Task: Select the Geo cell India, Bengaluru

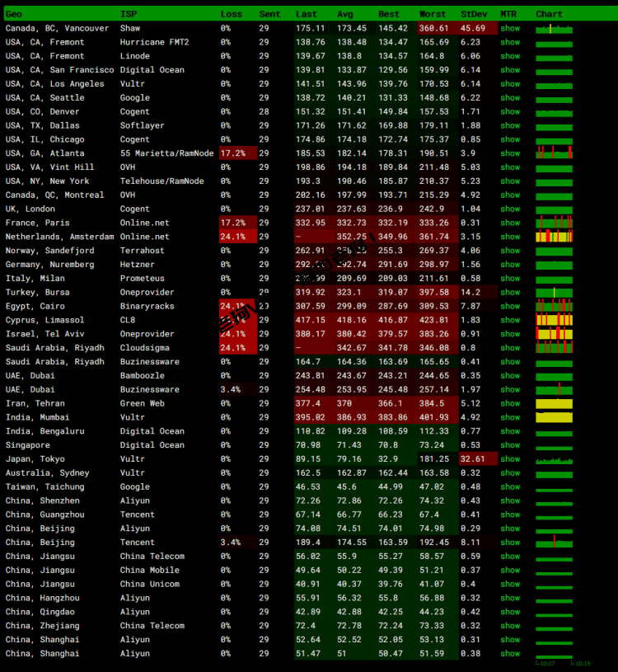Action: point(45,431)
